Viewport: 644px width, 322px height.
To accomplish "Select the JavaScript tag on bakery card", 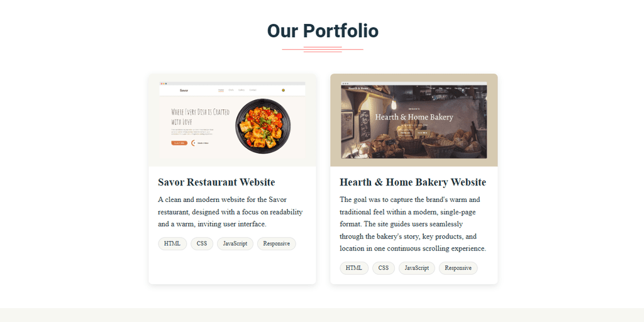I will [x=416, y=268].
